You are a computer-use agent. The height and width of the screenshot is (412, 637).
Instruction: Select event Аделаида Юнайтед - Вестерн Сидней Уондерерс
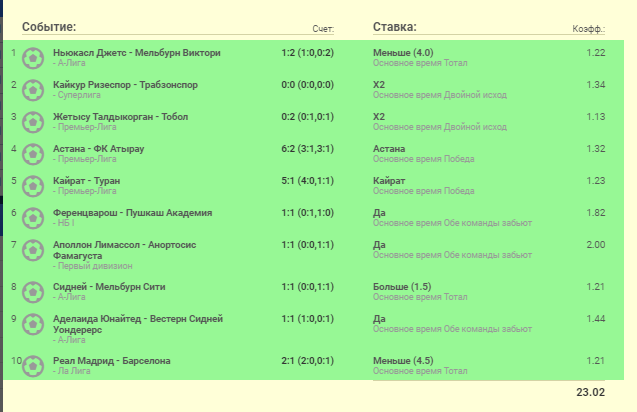(138, 324)
